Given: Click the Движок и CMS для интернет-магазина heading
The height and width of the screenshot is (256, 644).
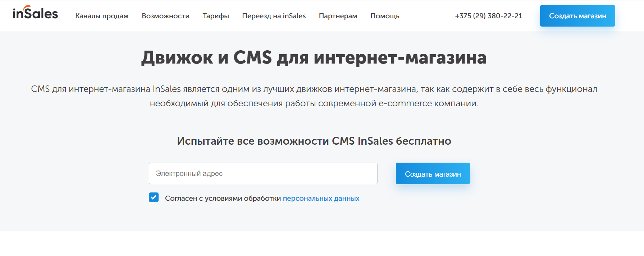Looking at the screenshot, I should [314, 57].
